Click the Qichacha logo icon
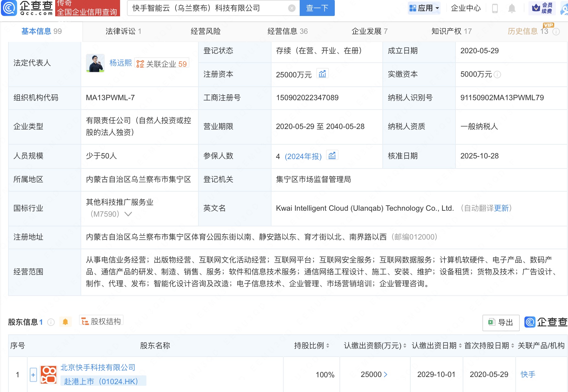The image size is (568, 392). 9,8
